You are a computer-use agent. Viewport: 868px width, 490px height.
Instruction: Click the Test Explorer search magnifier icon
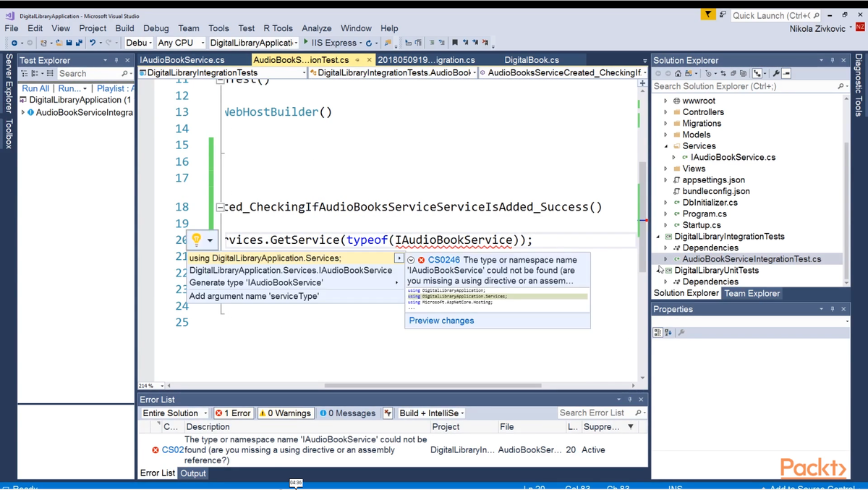[x=125, y=73]
